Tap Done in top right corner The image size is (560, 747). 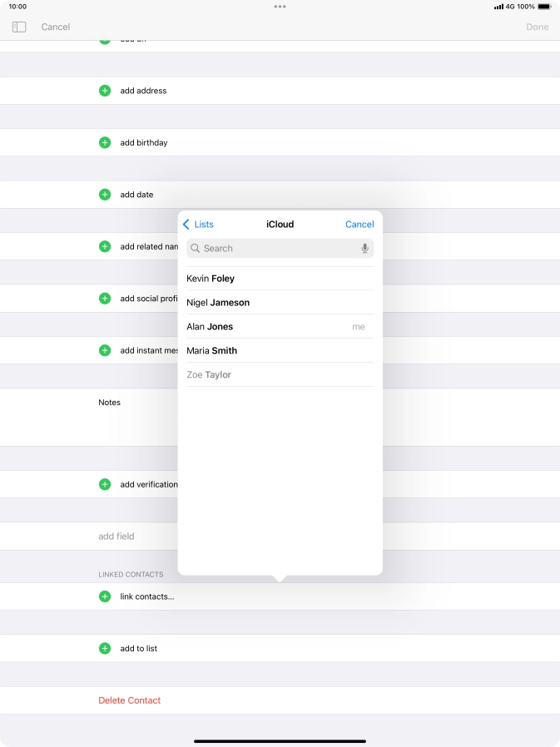tap(537, 27)
